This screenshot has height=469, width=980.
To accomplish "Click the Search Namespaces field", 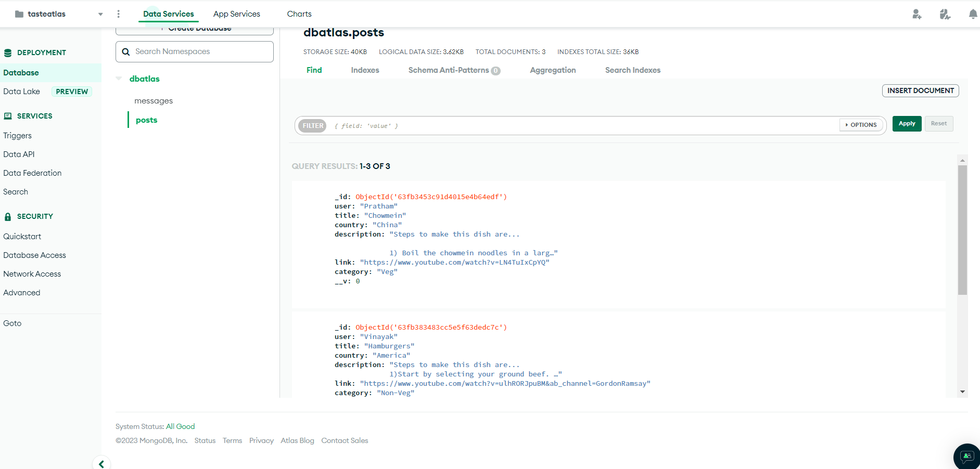I will click(195, 51).
